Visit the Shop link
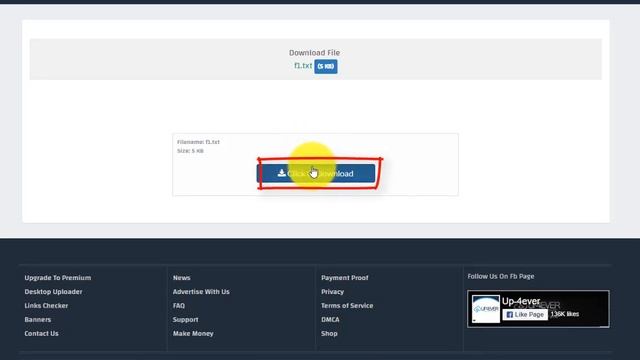640x360 pixels. pyautogui.click(x=329, y=333)
